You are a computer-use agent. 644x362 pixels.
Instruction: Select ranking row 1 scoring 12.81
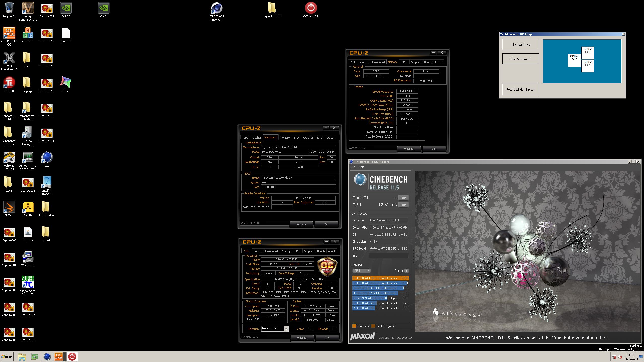(381, 278)
